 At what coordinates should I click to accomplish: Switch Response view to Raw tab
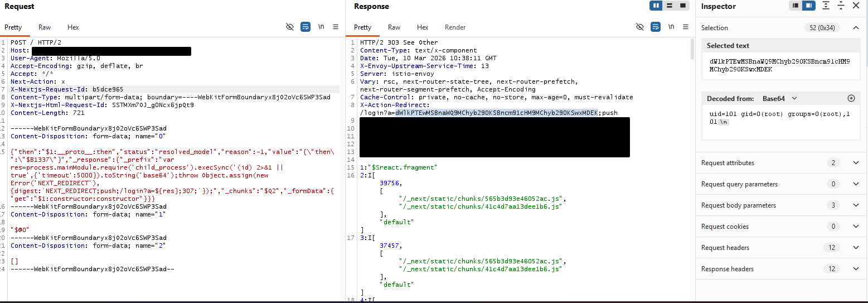point(394,27)
